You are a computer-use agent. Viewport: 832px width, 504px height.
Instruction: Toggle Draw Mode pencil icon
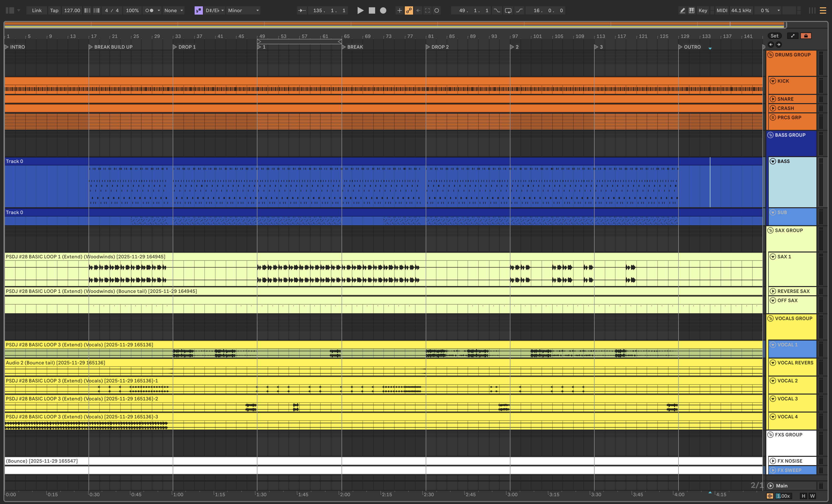(682, 10)
